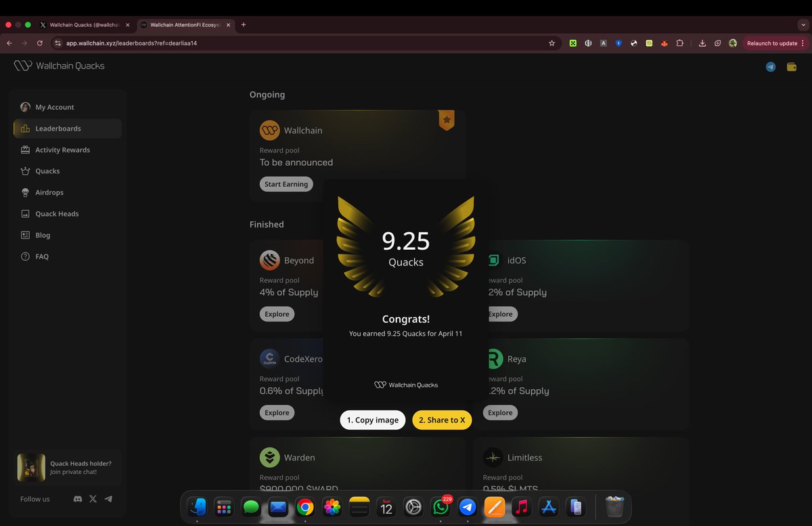Click the Wallchain Quacks logo
Viewport: 812px width, 526px height.
tap(59, 66)
